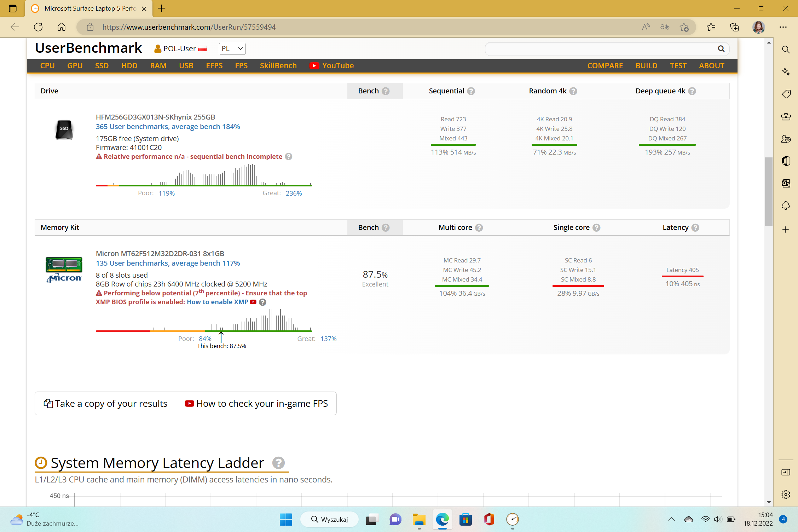Click help icon next to Random 4k header
This screenshot has width=798, height=532.
[x=573, y=91]
